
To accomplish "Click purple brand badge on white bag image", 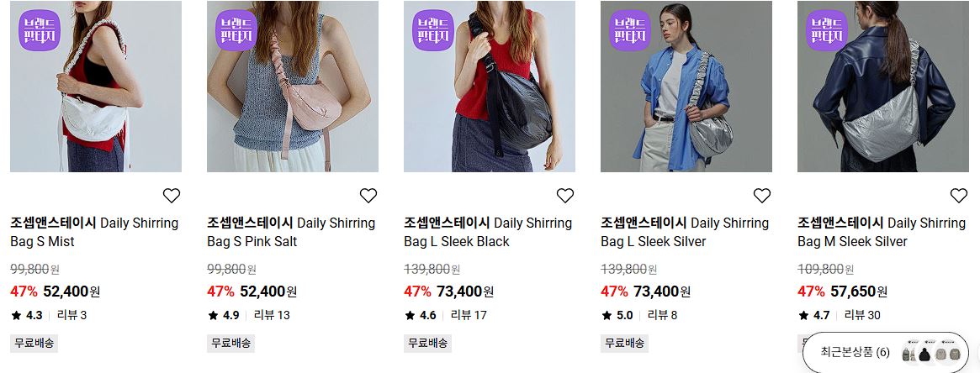I will coord(40,30).
